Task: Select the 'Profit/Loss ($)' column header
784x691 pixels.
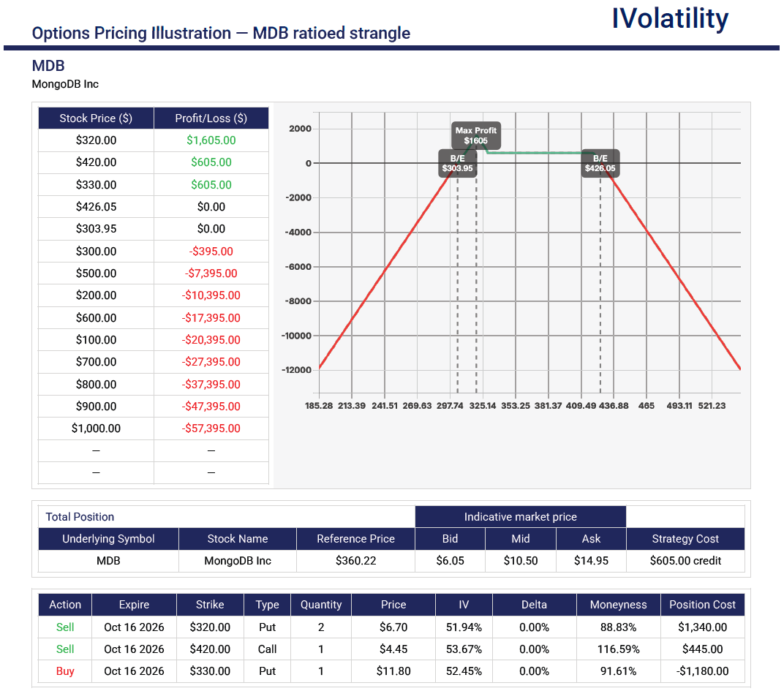Action: [211, 118]
